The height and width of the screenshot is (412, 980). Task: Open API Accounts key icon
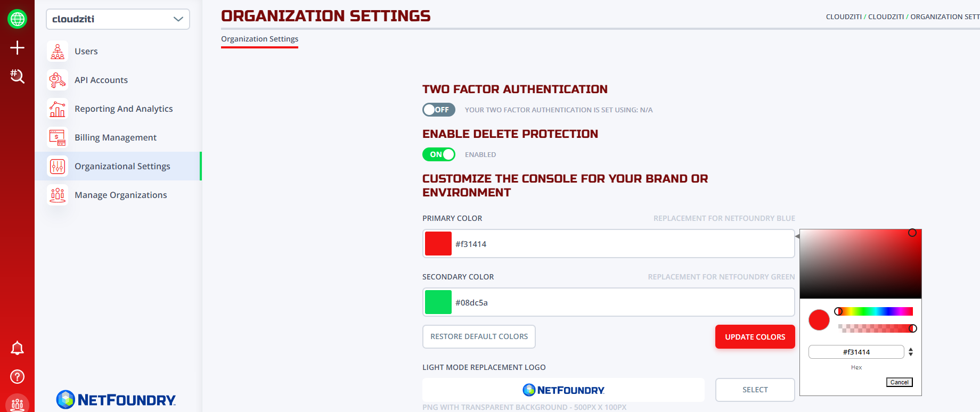[58, 80]
